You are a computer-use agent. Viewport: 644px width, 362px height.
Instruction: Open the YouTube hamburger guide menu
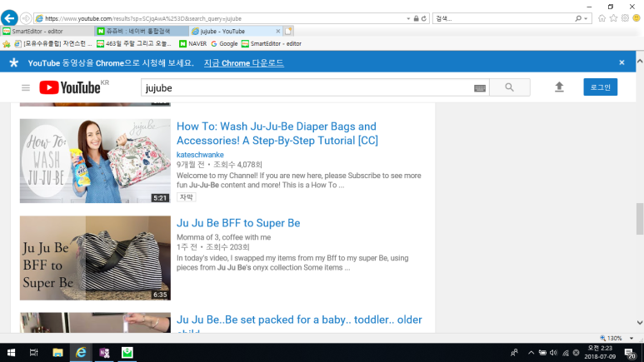tap(26, 88)
